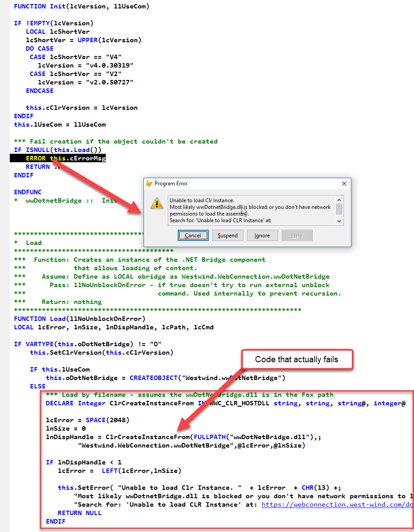Click the "v2.0.50727" version string
Image resolution: width=414 pixels, height=532 pixels.
[x=110, y=82]
